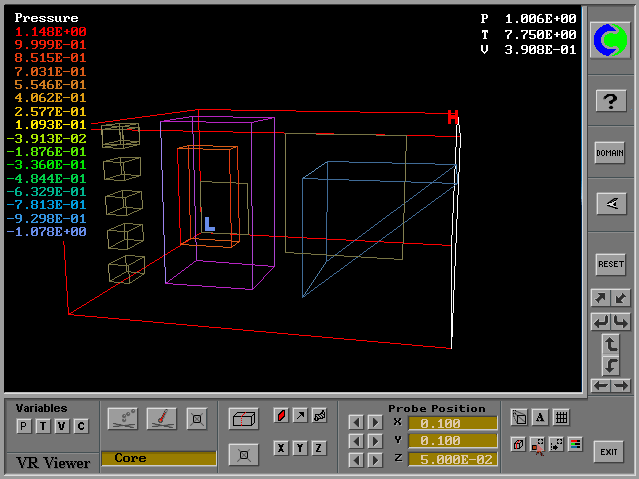The width and height of the screenshot is (639, 479).
Task: Click the wireframe box view icon
Action: 243,420
